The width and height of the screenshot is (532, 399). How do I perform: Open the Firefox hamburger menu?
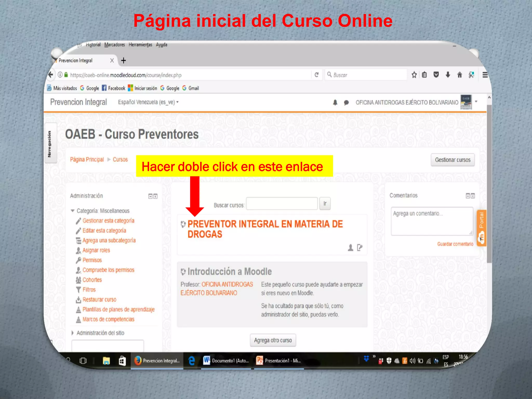click(x=485, y=75)
